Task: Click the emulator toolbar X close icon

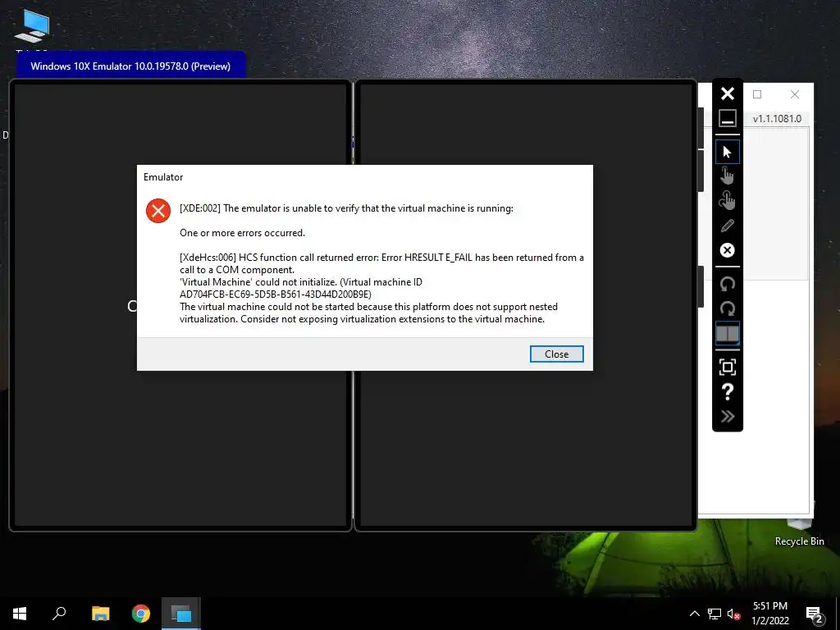Action: (727, 94)
